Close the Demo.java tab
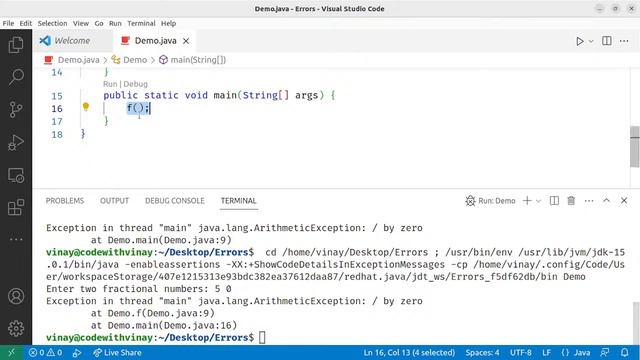 point(186,41)
